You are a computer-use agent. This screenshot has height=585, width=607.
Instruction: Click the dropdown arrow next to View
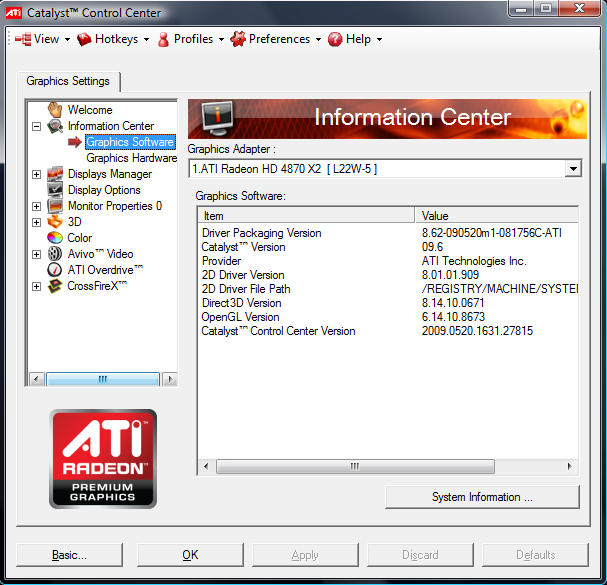[x=67, y=39]
